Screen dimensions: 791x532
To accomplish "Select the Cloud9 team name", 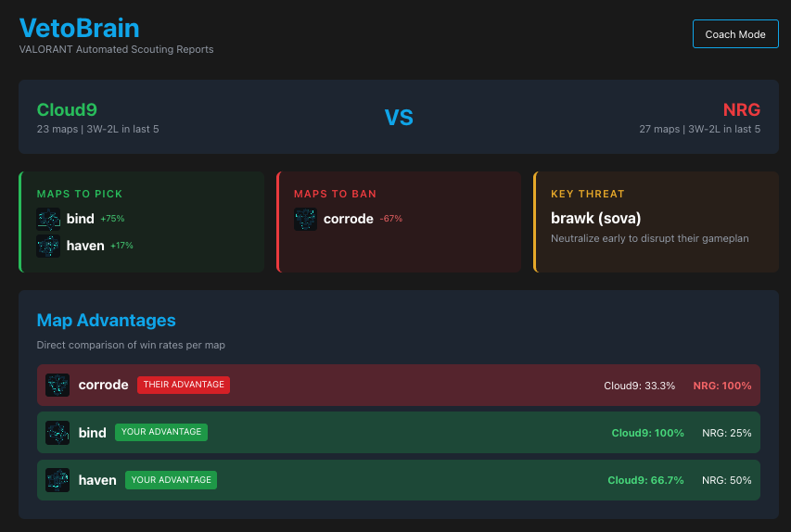I will tap(67, 109).
